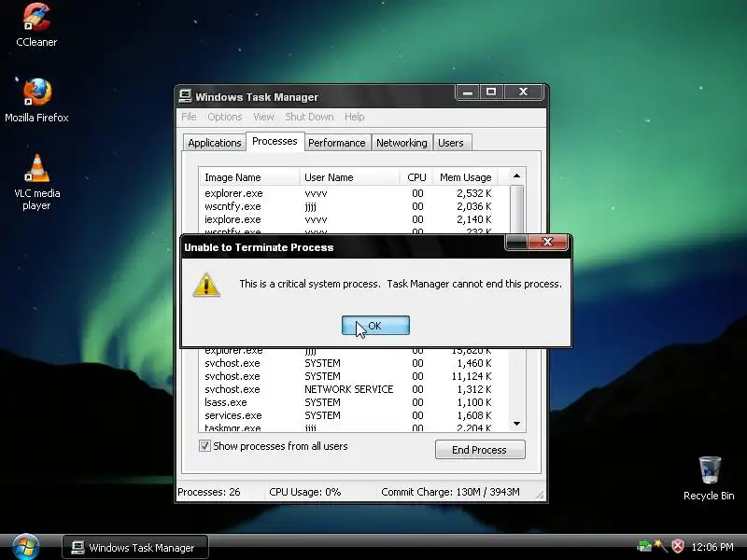Minimize the Windows Task Manager window
Screen dimensions: 747x560
coord(468,91)
